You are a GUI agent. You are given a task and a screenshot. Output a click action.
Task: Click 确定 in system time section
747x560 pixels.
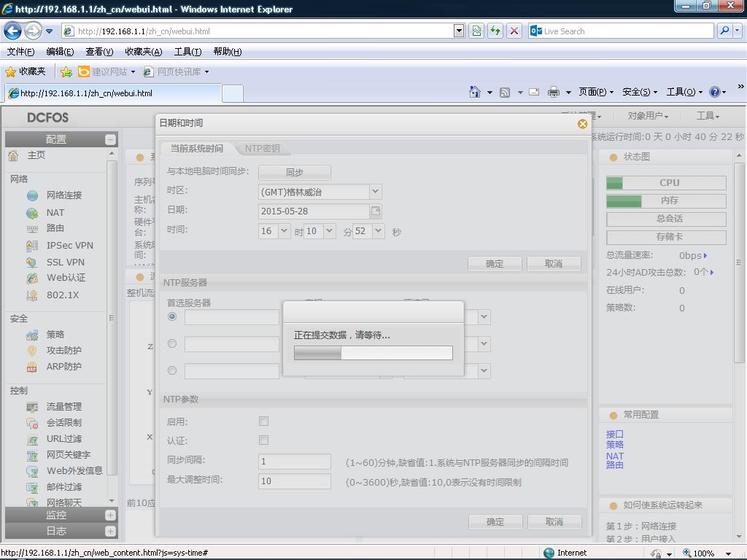tap(495, 264)
